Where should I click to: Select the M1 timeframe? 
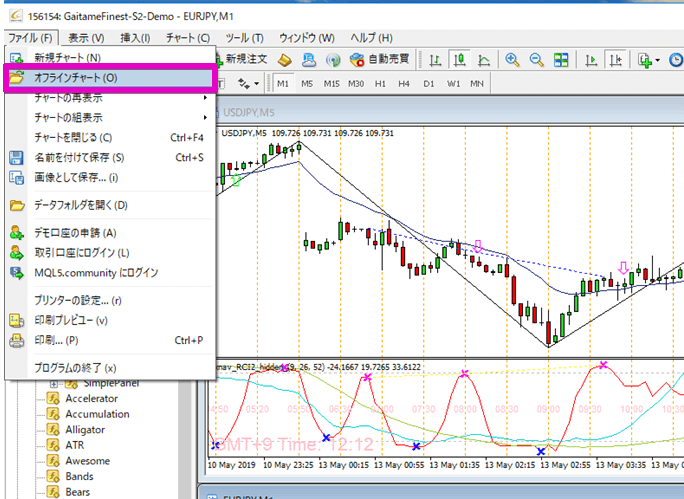(x=283, y=83)
